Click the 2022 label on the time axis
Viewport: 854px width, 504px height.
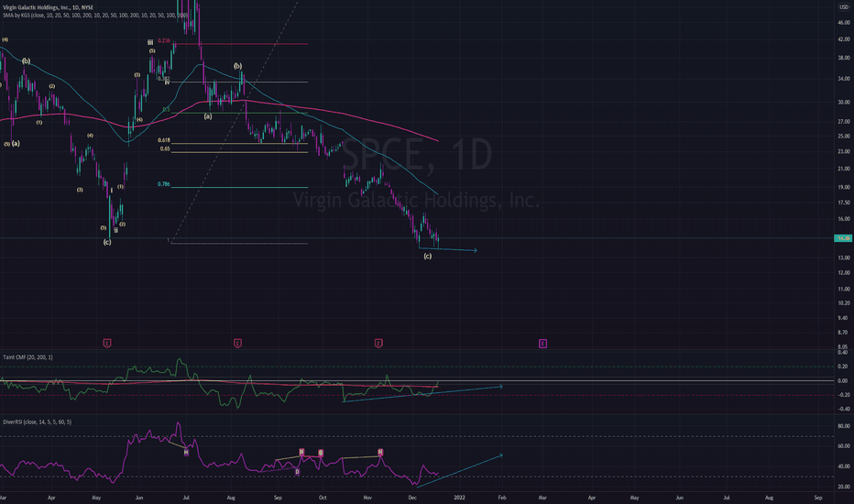point(459,498)
